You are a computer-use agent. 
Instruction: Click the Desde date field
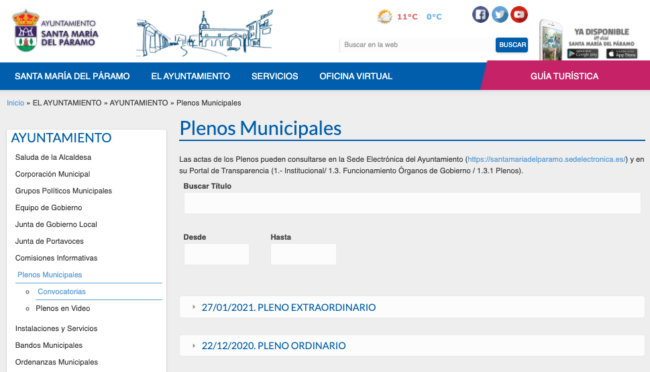coord(216,254)
